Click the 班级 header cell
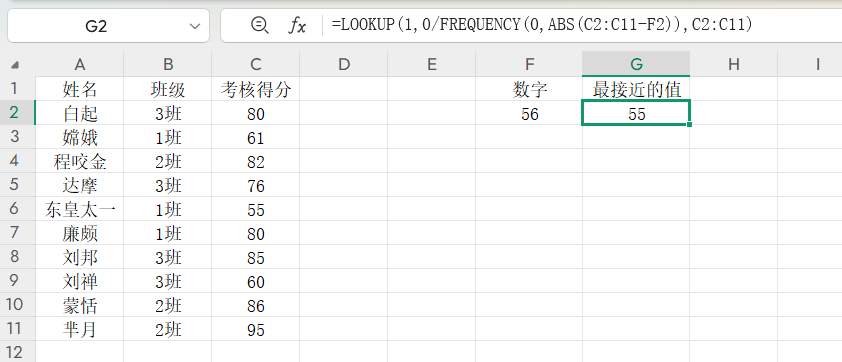Screen dimensions: 842x362 coord(168,89)
